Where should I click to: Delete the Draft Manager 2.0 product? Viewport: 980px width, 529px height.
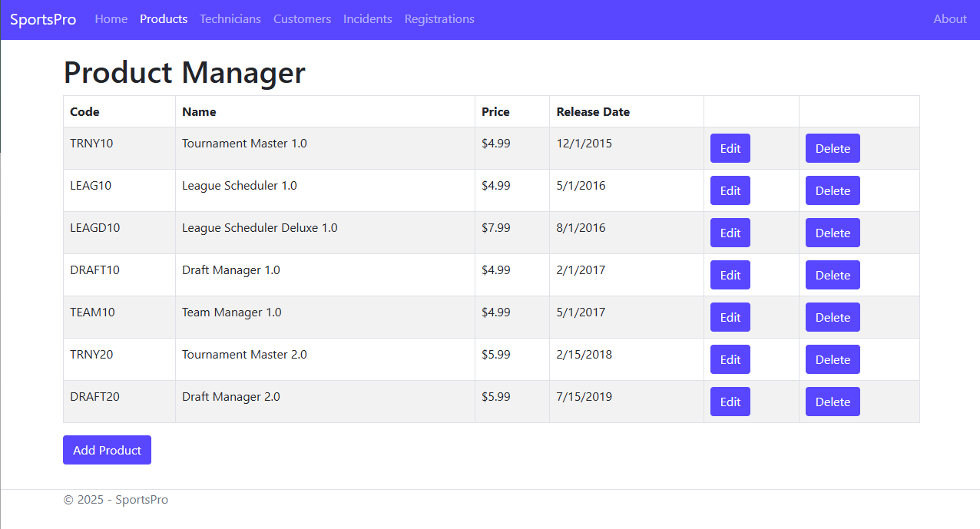pos(833,402)
